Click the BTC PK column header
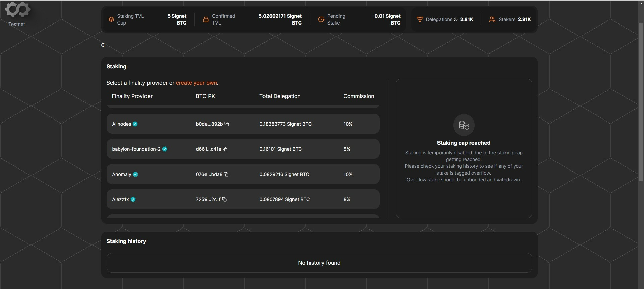The image size is (644, 289). point(205,96)
